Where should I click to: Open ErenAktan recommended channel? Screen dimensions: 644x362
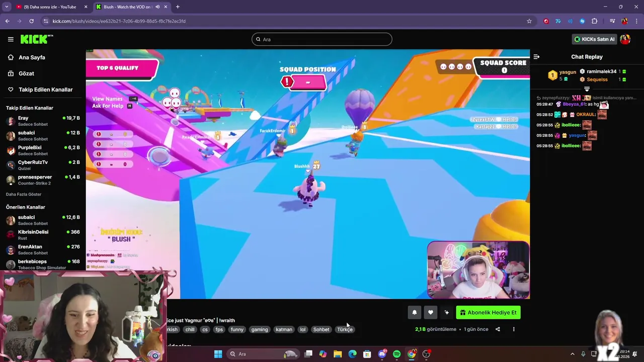[x=43, y=250]
